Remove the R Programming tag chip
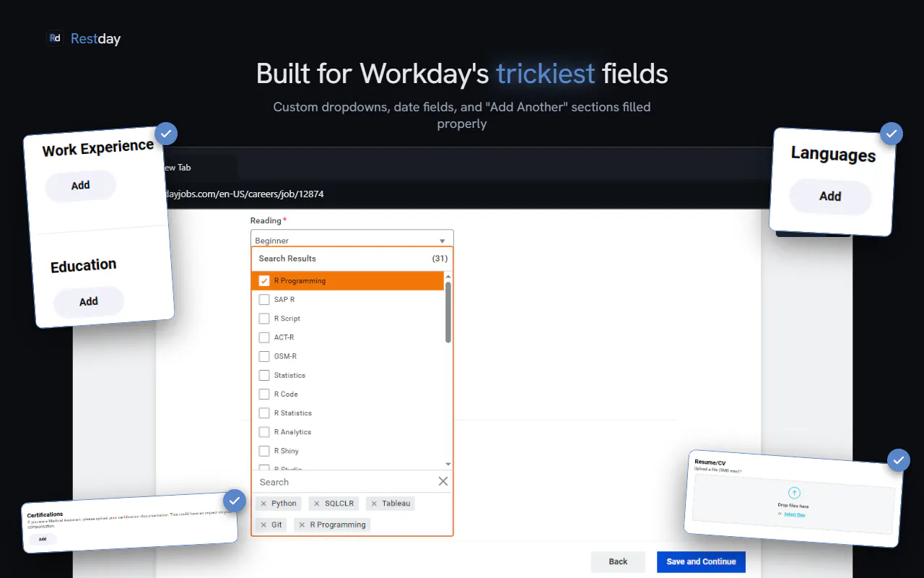 [302, 525]
